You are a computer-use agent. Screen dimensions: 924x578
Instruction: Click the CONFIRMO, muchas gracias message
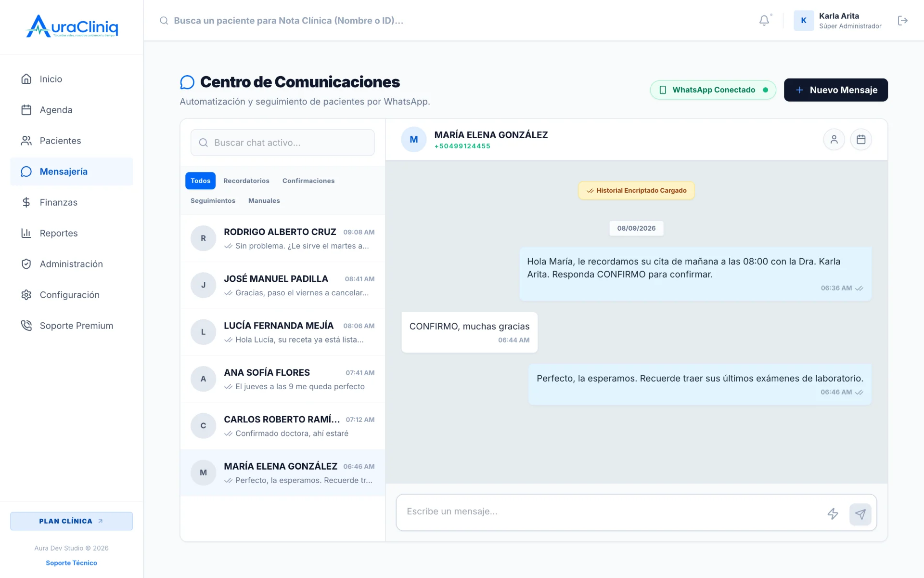click(x=469, y=332)
